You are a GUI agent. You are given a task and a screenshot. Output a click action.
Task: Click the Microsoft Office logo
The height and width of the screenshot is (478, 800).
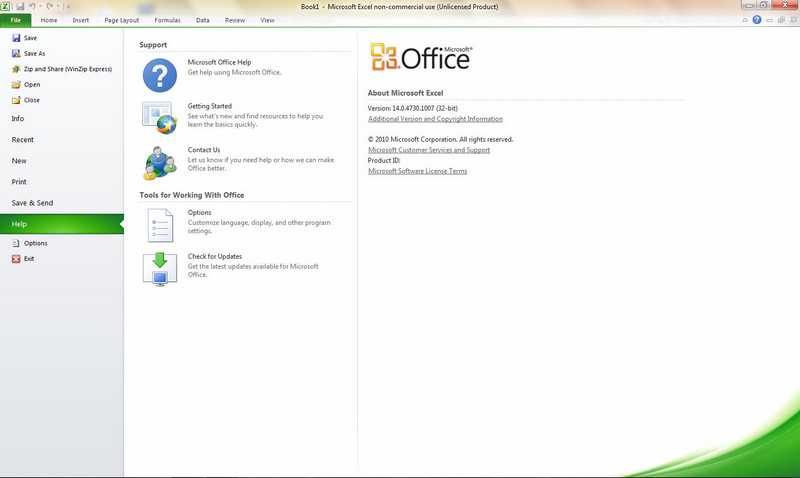click(421, 57)
